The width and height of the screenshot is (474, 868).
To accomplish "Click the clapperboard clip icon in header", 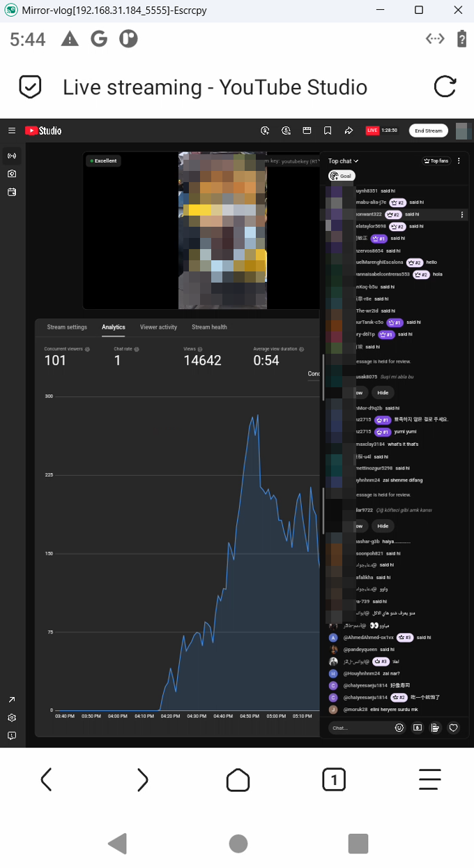I will tap(307, 130).
